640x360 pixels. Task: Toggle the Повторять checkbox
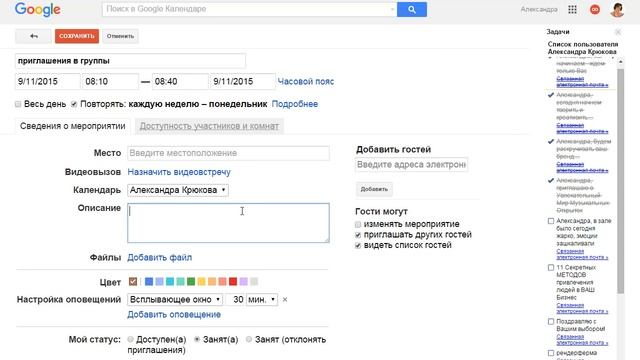tap(74, 104)
